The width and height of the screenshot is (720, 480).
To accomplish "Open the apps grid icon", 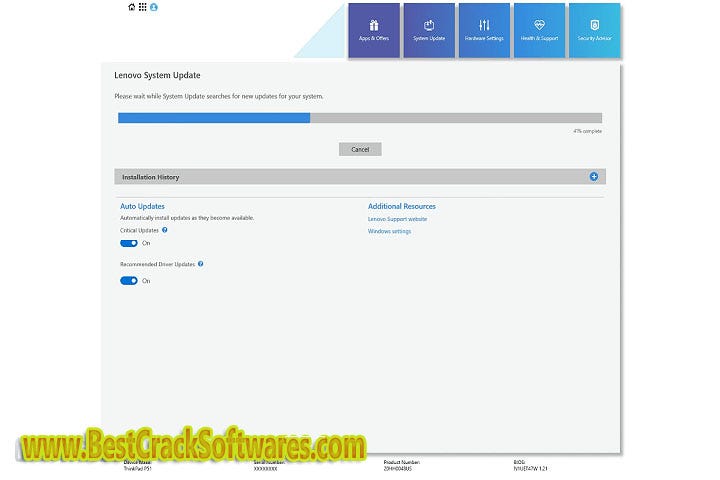I will (x=143, y=7).
